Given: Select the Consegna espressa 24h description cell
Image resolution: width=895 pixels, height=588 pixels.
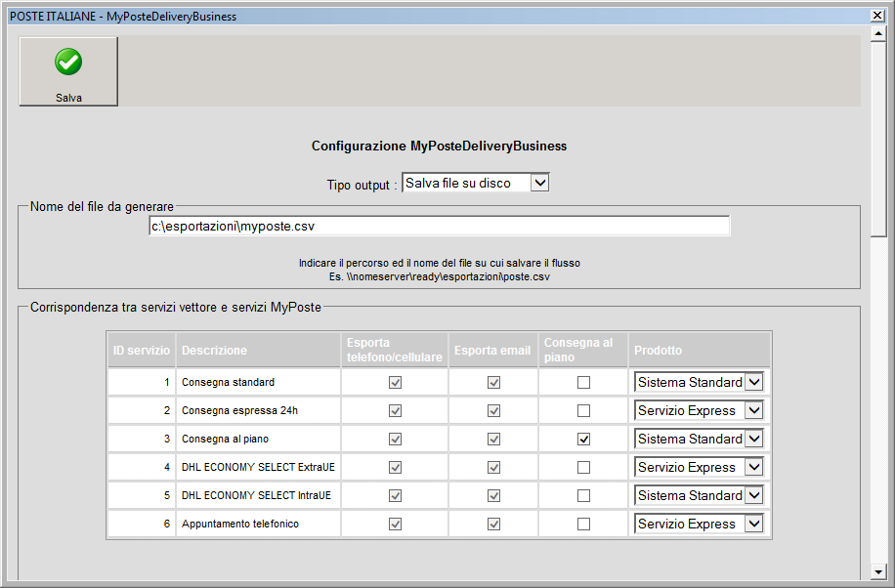Looking at the screenshot, I should (258, 410).
